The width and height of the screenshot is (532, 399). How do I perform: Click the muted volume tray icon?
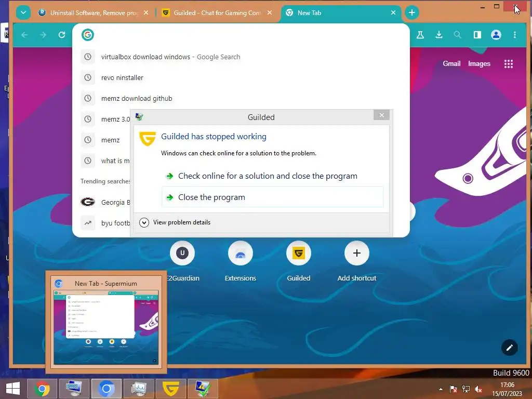[478, 389]
